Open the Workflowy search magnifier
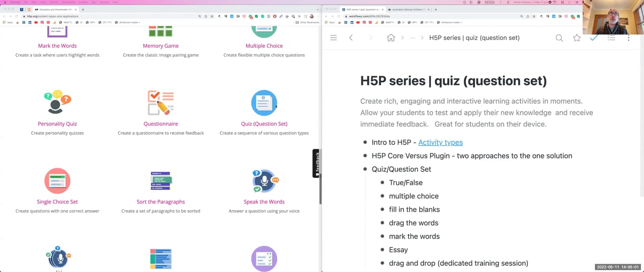Image resolution: width=644 pixels, height=272 pixels. [559, 38]
